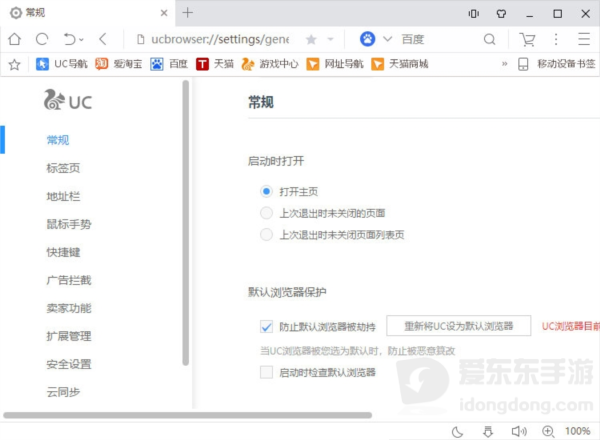Open the 天猫 bookmark

[x=215, y=64]
